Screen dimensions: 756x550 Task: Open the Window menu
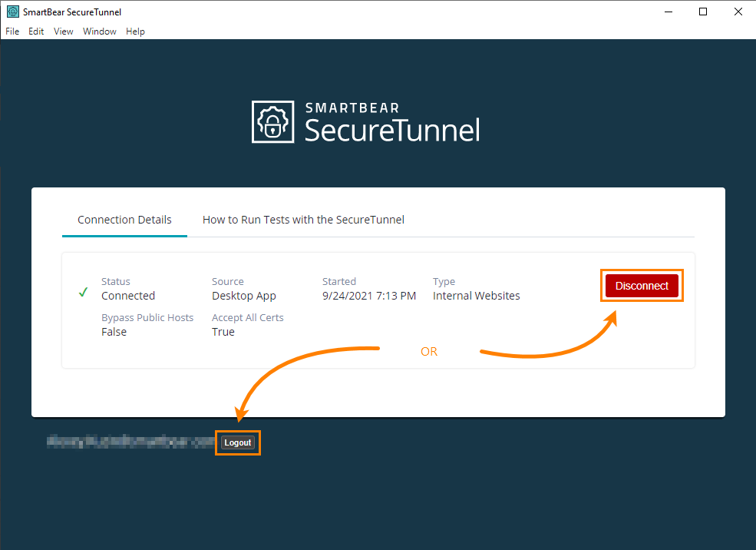click(x=100, y=31)
